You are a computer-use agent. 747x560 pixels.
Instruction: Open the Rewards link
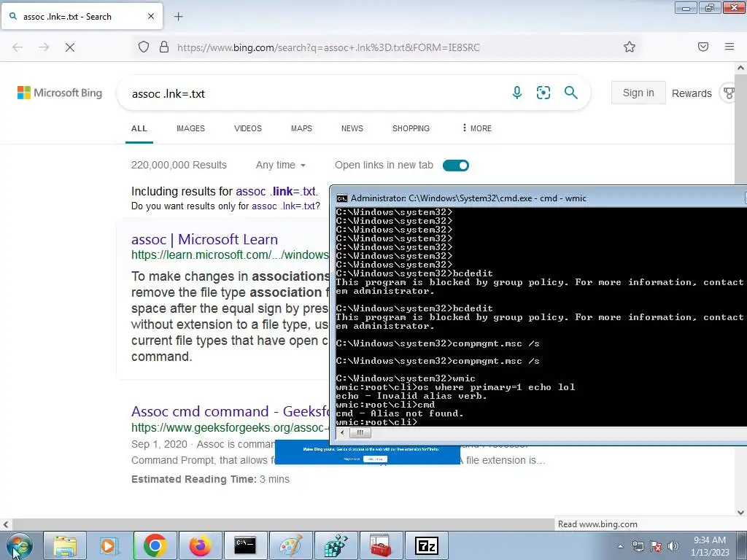(x=692, y=93)
